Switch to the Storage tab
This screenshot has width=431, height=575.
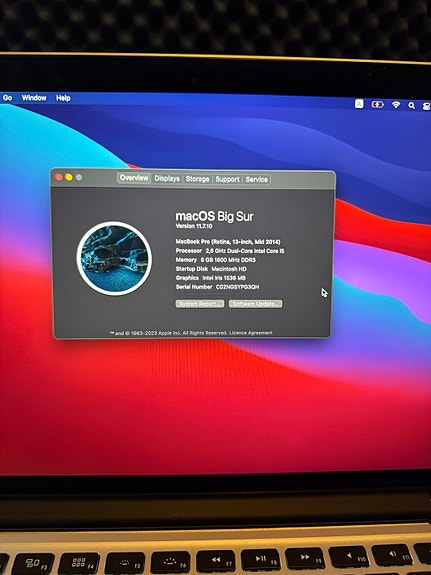[197, 179]
